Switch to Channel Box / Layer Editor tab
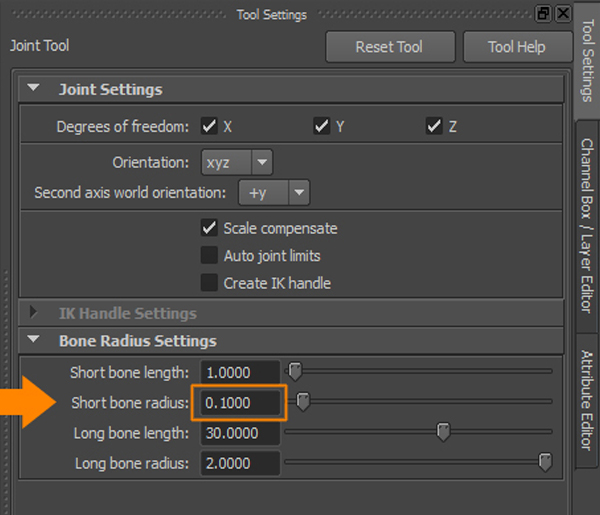This screenshot has height=515, width=600. (x=587, y=226)
